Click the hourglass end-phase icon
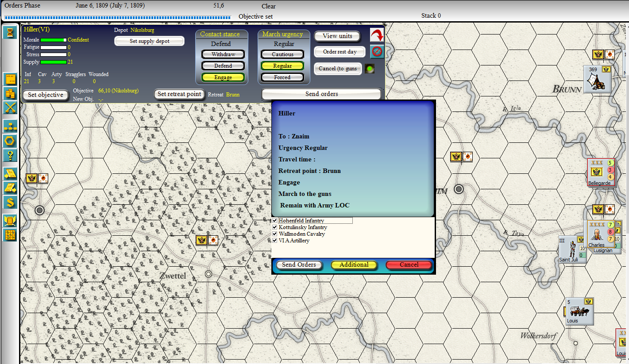Viewport: 629px width, 364px height. pyautogui.click(x=10, y=32)
